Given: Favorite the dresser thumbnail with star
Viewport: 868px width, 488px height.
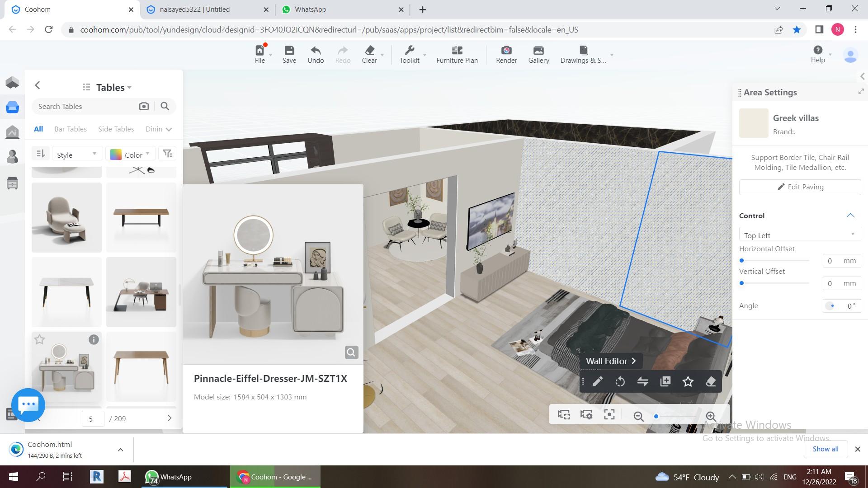Looking at the screenshot, I should click(40, 340).
